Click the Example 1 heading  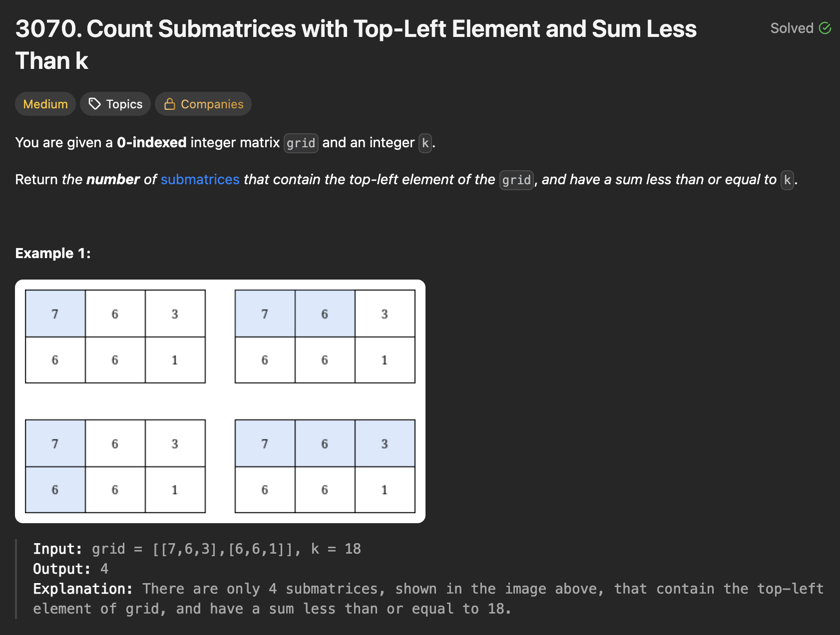click(x=53, y=253)
